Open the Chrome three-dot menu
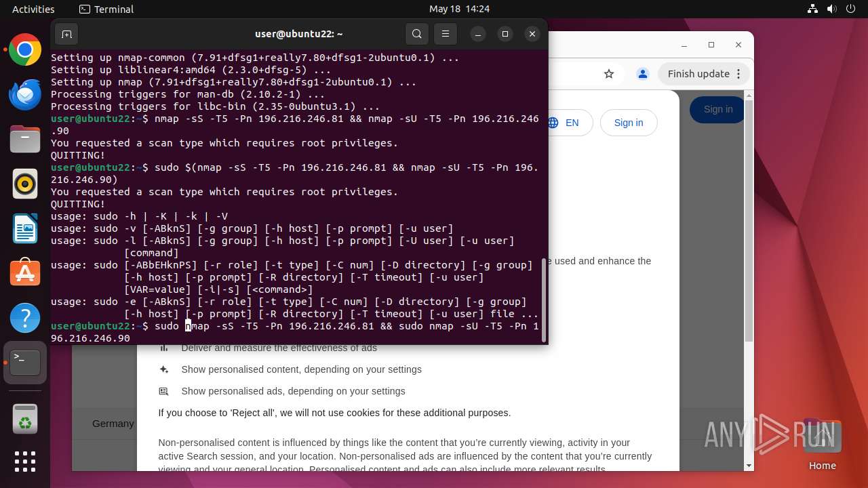868x488 pixels. (739, 74)
